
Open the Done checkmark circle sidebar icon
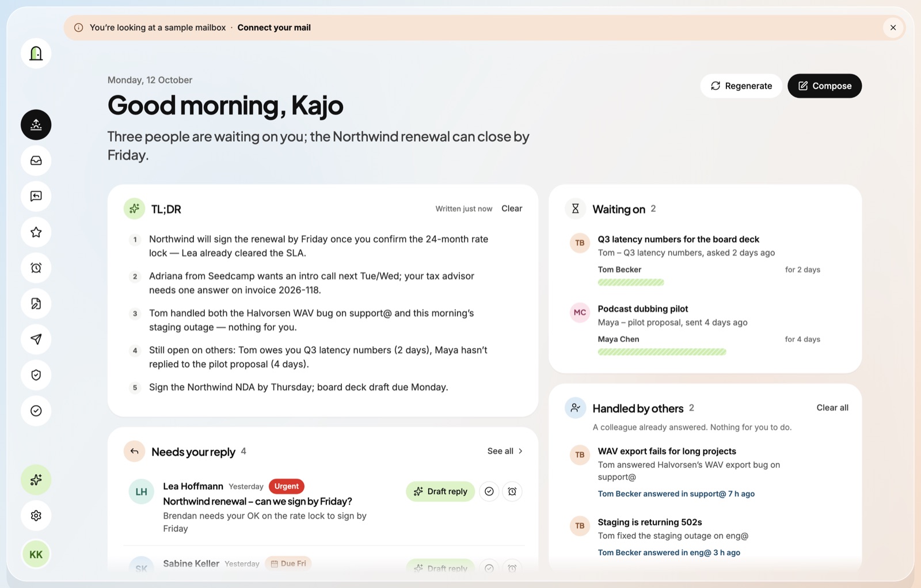(36, 411)
